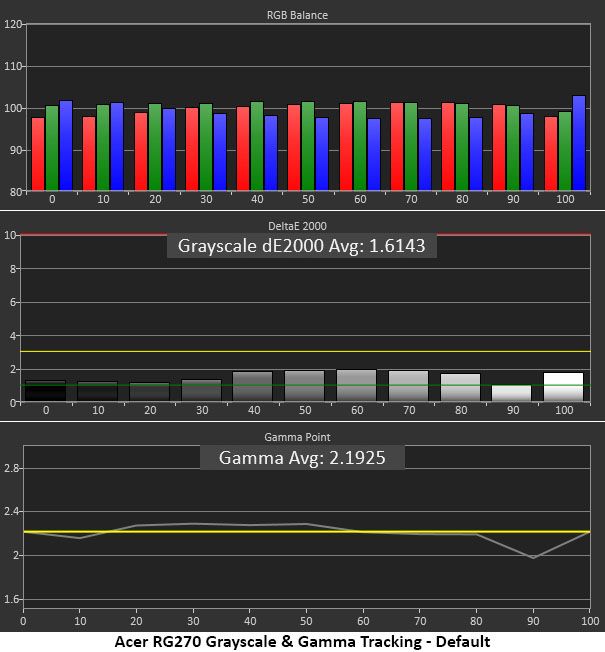605x652 pixels.
Task: Click the Gamma Point chart title
Action: coord(297,437)
